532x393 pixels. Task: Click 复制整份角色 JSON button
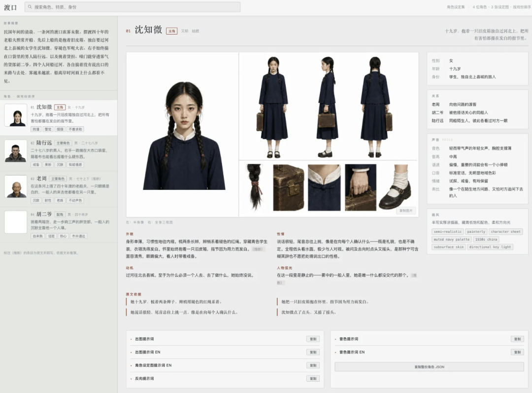click(429, 367)
